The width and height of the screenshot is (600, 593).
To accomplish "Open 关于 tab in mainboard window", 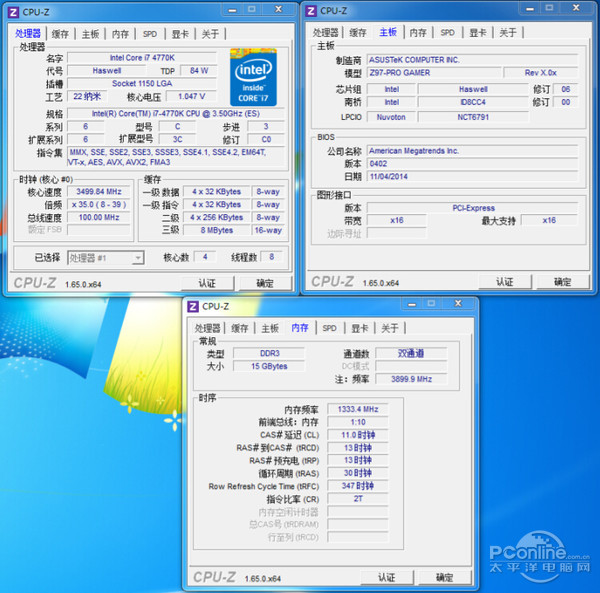I will [x=508, y=33].
